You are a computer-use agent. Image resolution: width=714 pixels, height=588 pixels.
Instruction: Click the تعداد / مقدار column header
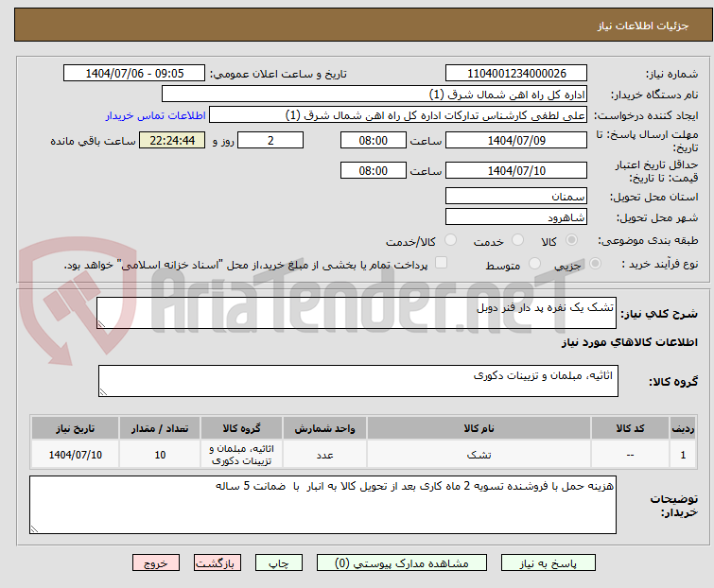pyautogui.click(x=160, y=428)
